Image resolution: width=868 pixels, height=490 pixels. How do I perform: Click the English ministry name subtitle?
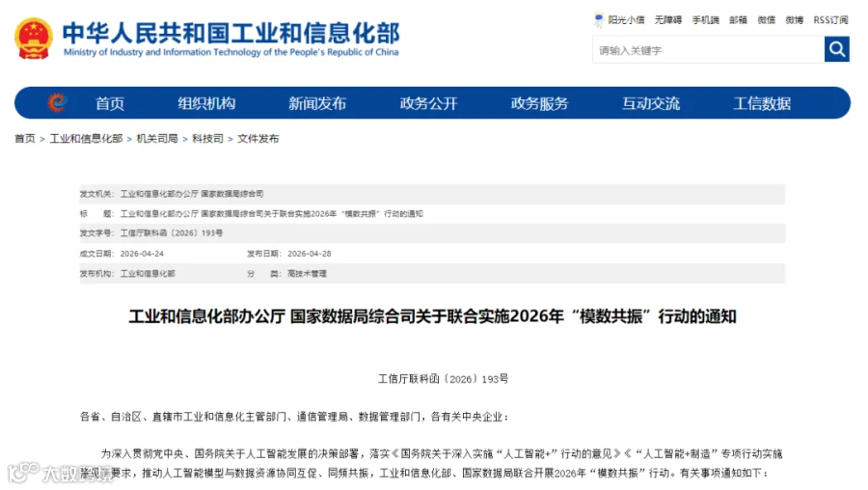231,52
